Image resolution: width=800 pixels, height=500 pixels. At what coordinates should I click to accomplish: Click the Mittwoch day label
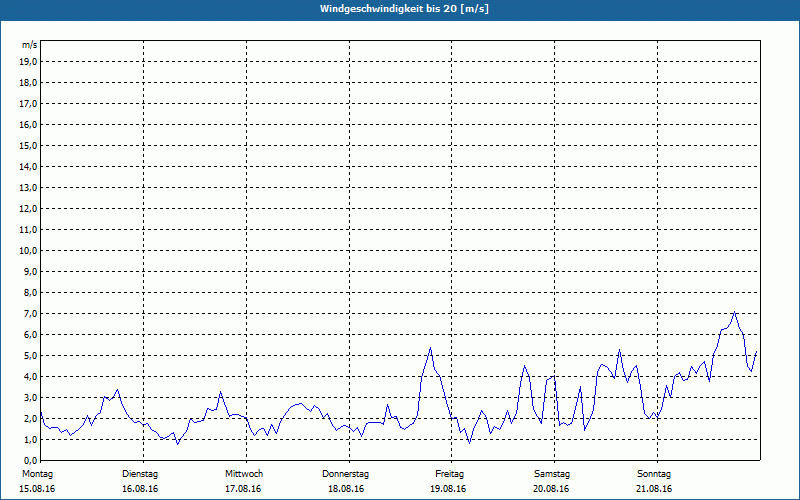243,473
